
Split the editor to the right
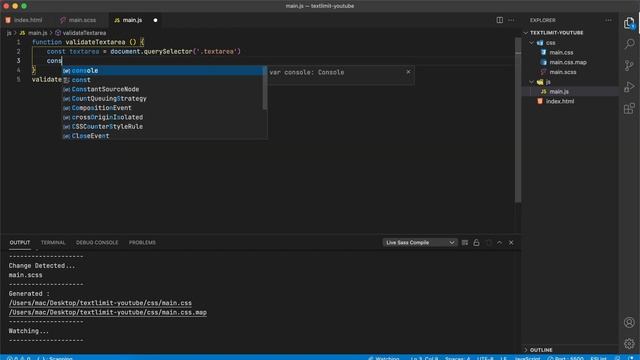pos(500,20)
